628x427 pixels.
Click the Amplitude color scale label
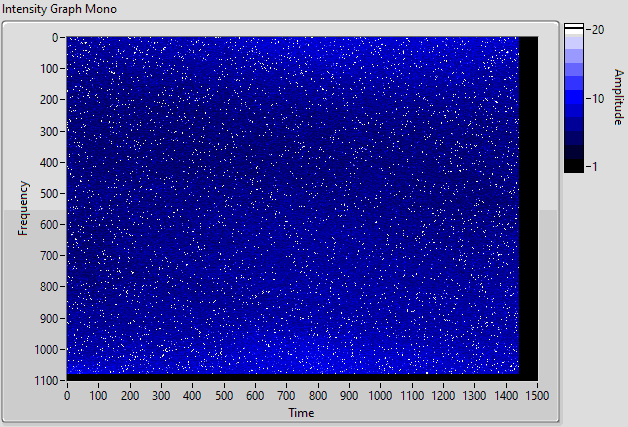619,97
